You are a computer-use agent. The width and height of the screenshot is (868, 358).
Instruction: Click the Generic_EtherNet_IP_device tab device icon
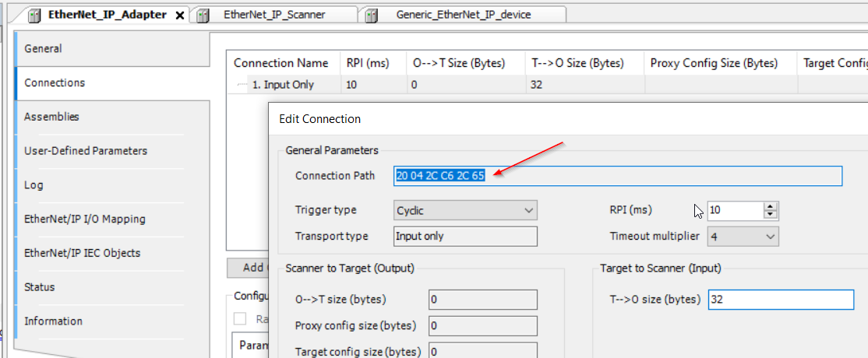point(372,16)
